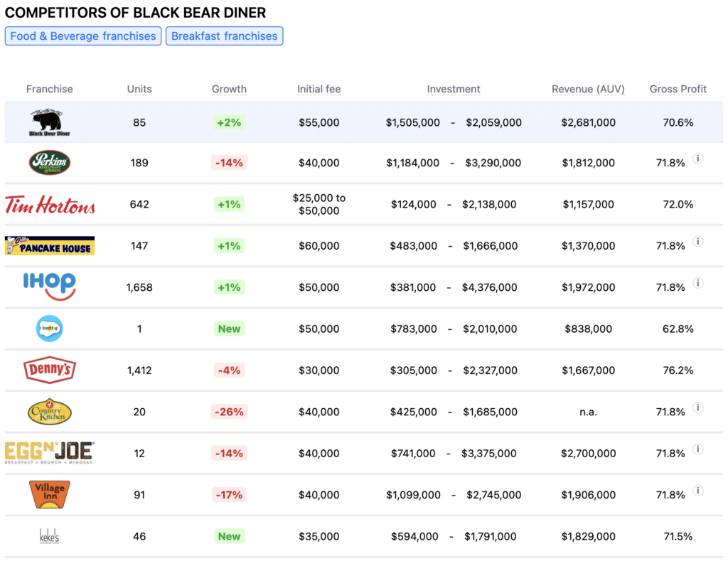Click the 642 units value

(x=139, y=204)
